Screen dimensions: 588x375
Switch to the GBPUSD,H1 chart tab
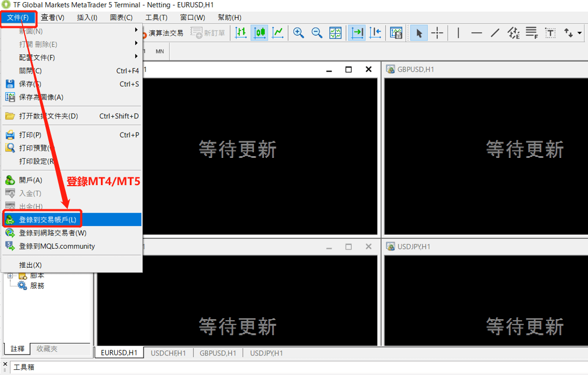pos(218,353)
